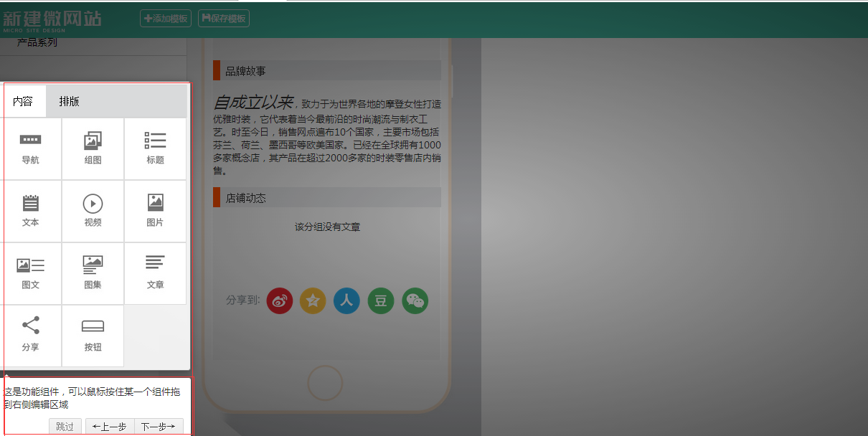Share to Douban green 豆 icon
Screen dimensions: 868x436
click(x=381, y=301)
